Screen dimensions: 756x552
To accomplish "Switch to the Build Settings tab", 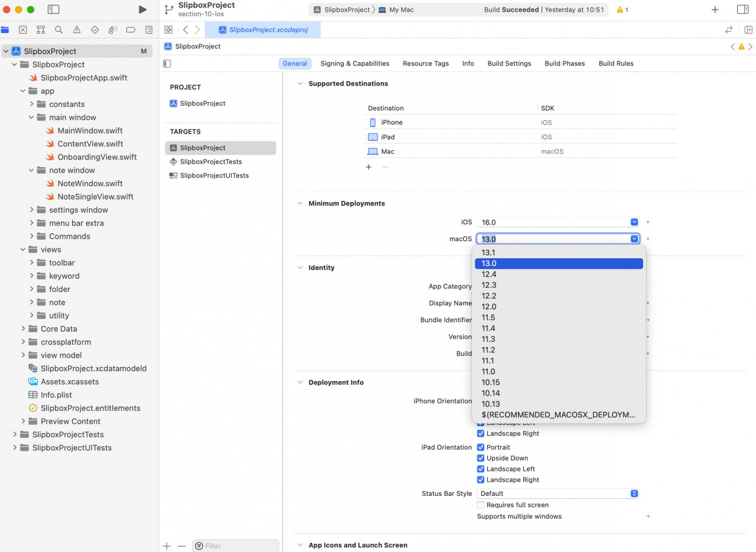I will 509,63.
